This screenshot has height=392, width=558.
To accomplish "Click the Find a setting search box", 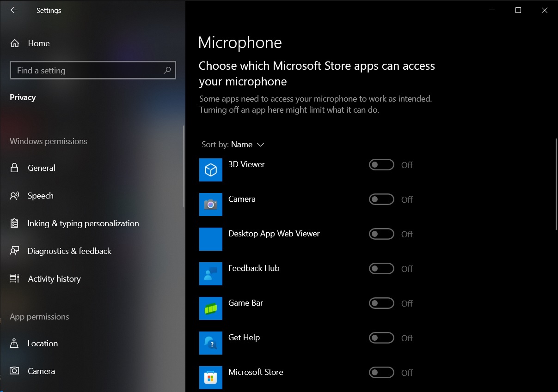I will (x=88, y=71).
